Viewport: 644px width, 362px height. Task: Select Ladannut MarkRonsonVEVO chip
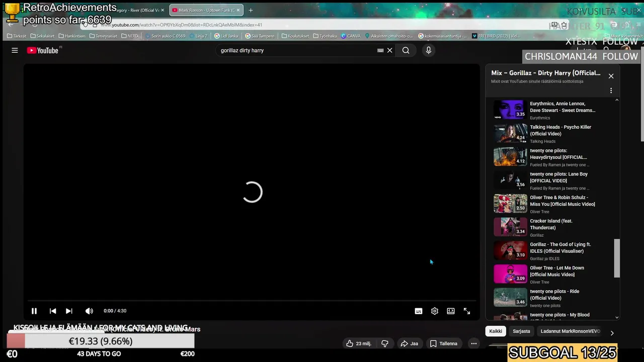pos(570,331)
